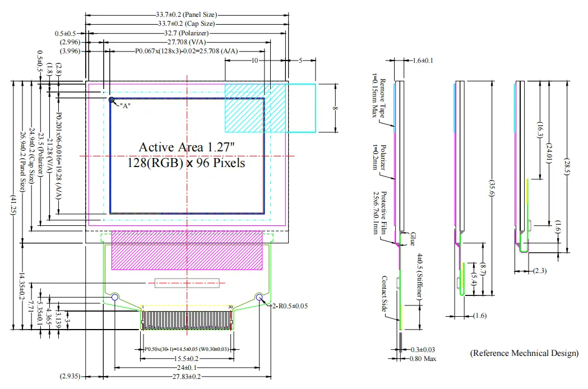
Task: Click the 30-pin connector contact strip
Action: [187, 320]
